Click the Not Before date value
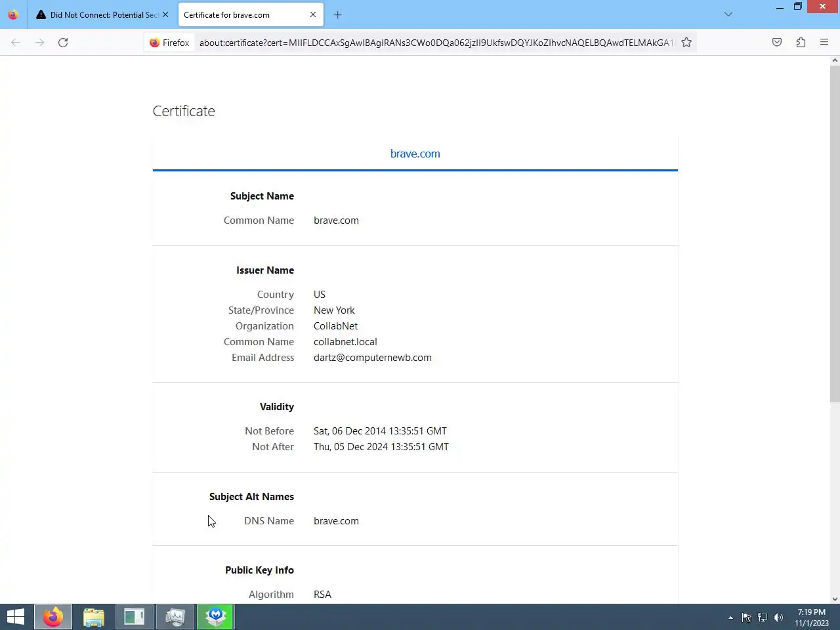This screenshot has width=840, height=630. [x=380, y=431]
